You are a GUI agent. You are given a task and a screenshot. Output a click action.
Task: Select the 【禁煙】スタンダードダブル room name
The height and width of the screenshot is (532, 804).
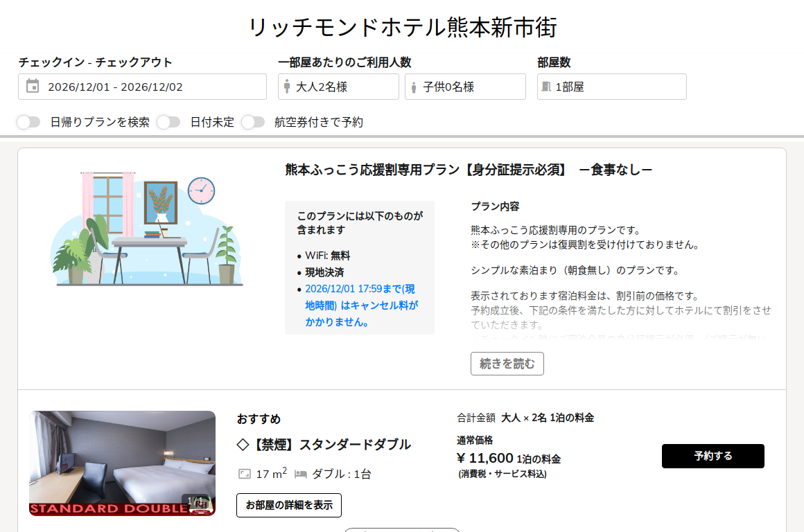(x=324, y=444)
